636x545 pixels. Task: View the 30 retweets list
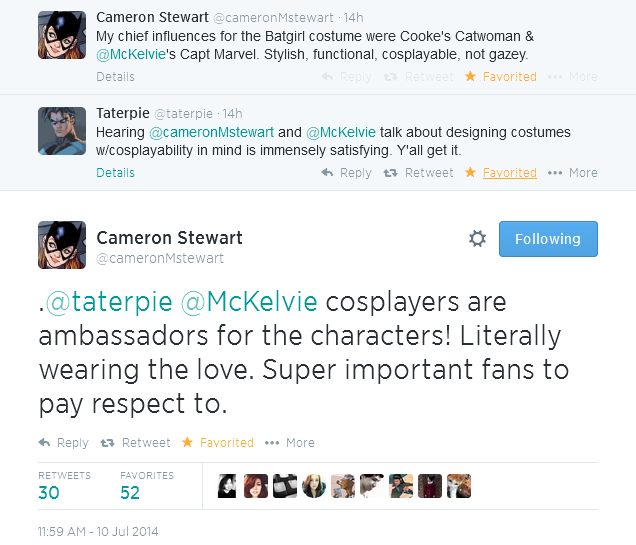49,492
